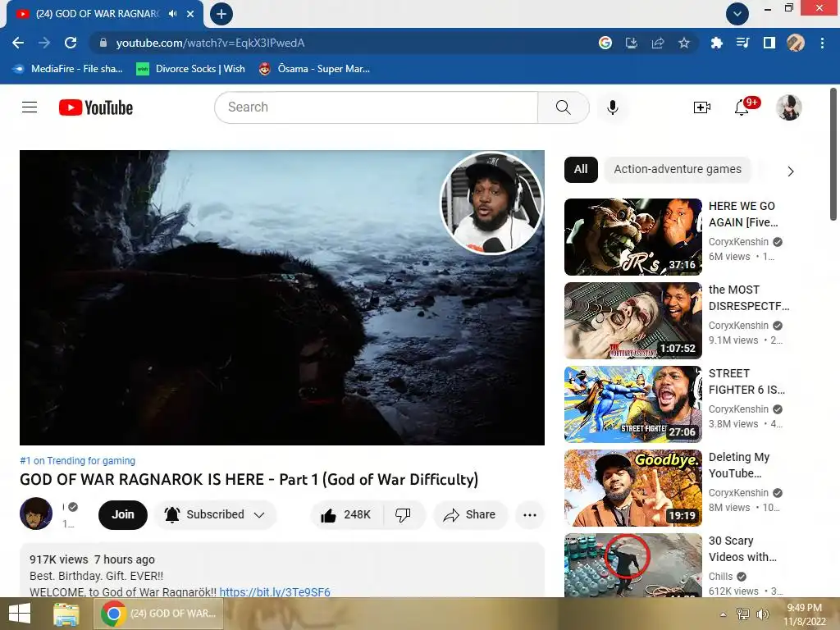Open MediaFire bookmark

point(68,69)
